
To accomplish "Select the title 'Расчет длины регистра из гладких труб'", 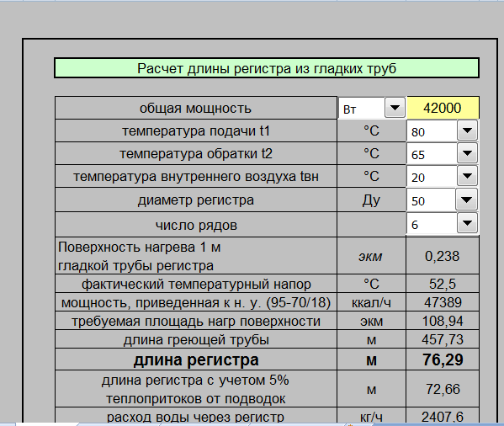I will click(x=267, y=68).
